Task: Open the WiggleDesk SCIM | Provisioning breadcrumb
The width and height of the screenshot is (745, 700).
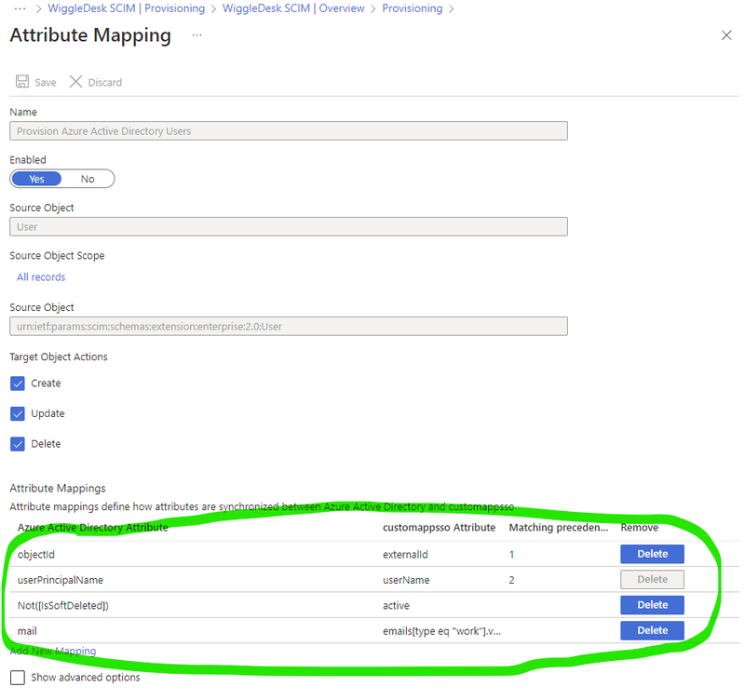Action: 126,8
